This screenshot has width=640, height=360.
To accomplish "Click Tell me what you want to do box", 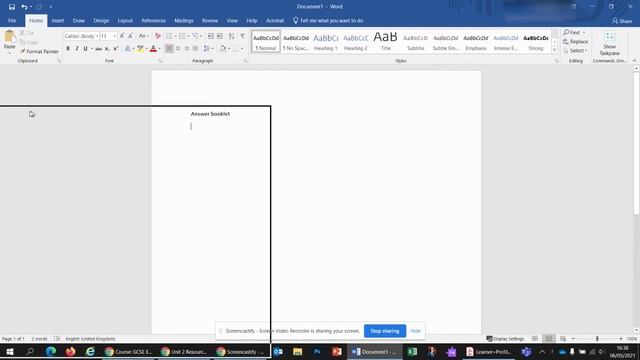I will [328, 20].
